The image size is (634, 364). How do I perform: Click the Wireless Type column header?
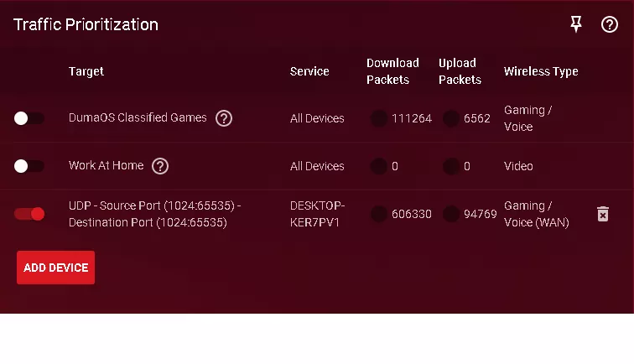point(541,71)
